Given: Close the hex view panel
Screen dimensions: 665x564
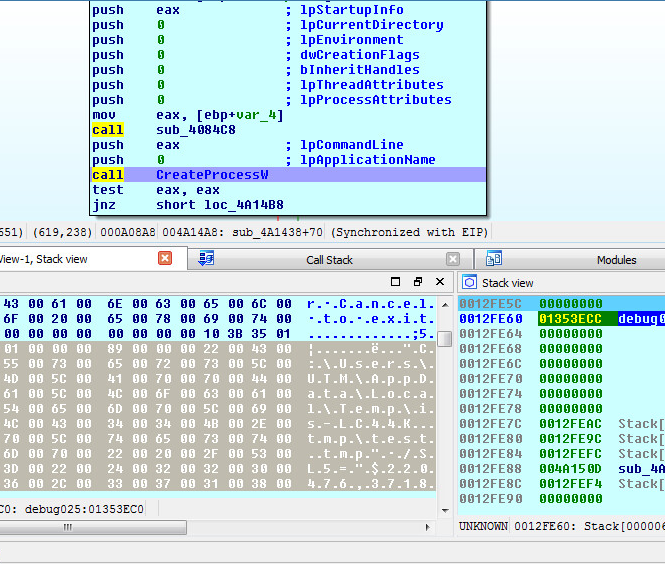Looking at the screenshot, I should [439, 282].
